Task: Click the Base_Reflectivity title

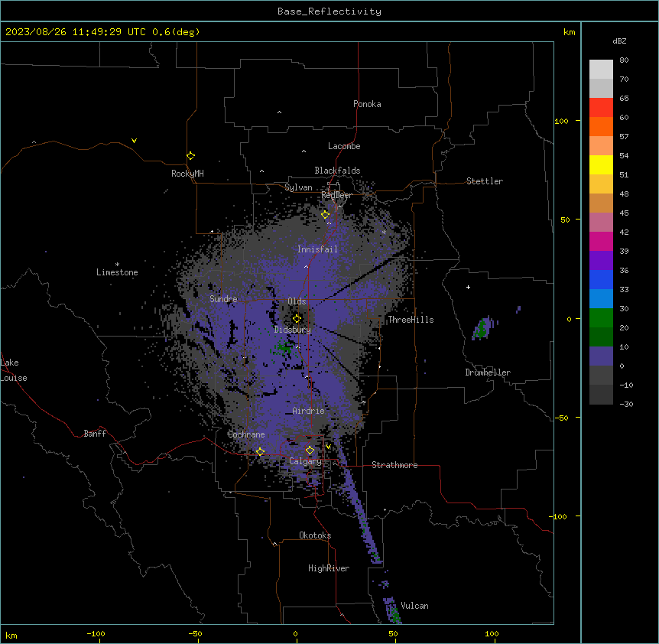Action: (x=329, y=11)
